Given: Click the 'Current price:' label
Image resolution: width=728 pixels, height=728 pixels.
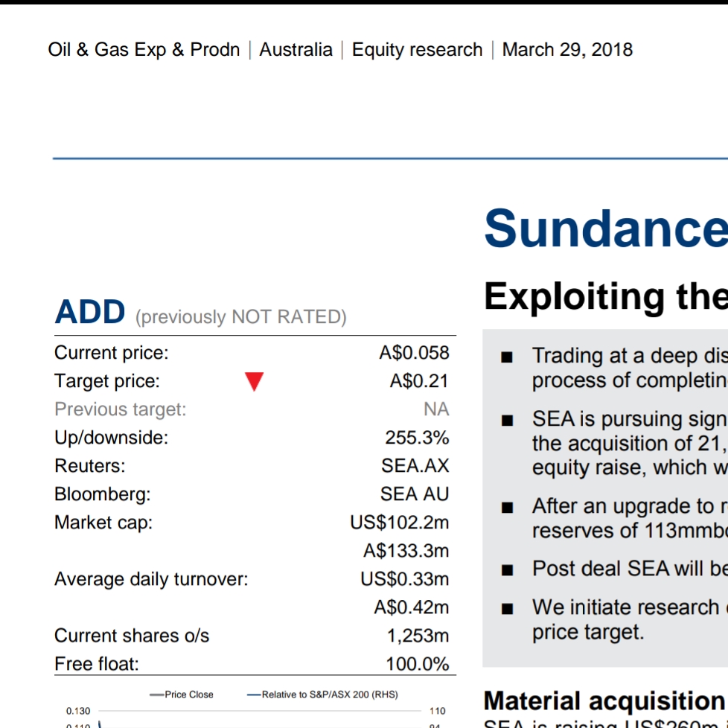Looking at the screenshot, I should [x=112, y=353].
